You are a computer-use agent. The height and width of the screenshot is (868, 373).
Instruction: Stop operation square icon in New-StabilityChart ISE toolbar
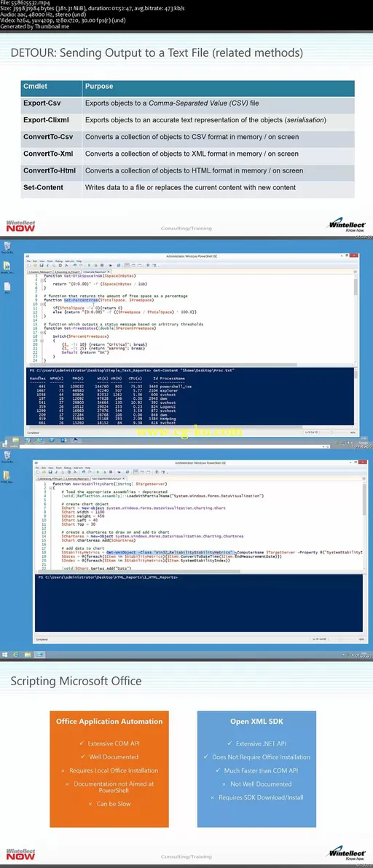(x=111, y=472)
